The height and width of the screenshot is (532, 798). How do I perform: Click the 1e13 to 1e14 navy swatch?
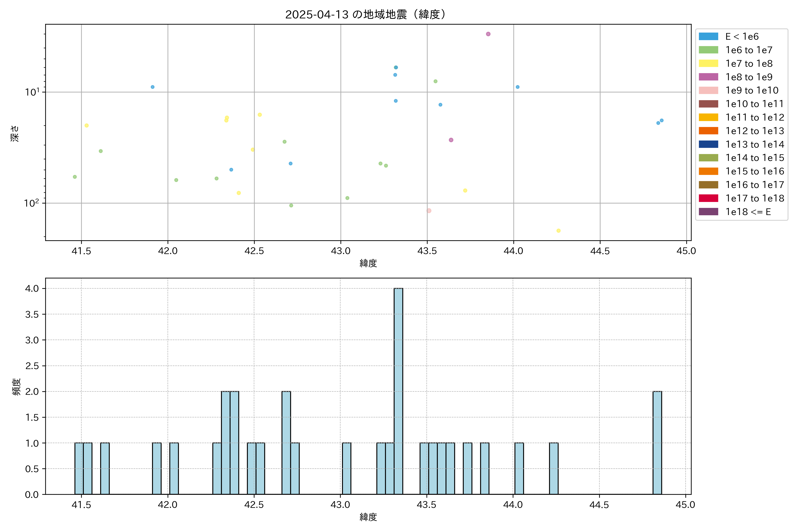pos(708,145)
